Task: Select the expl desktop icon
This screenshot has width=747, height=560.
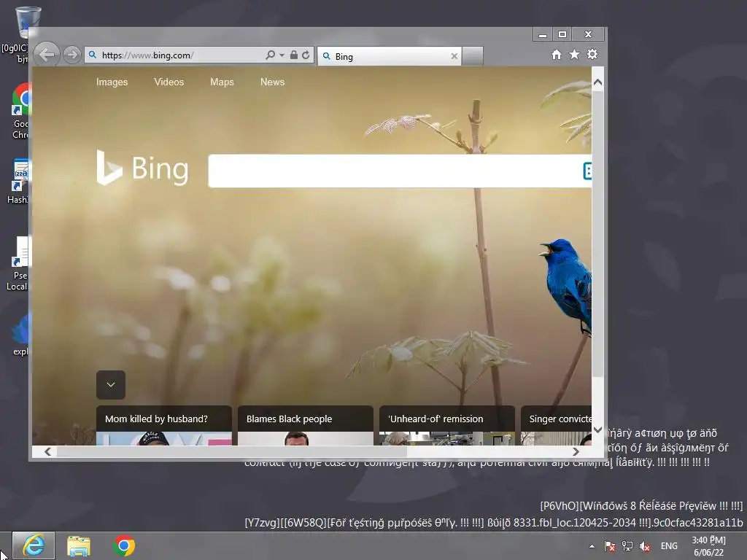Action: tap(20, 334)
